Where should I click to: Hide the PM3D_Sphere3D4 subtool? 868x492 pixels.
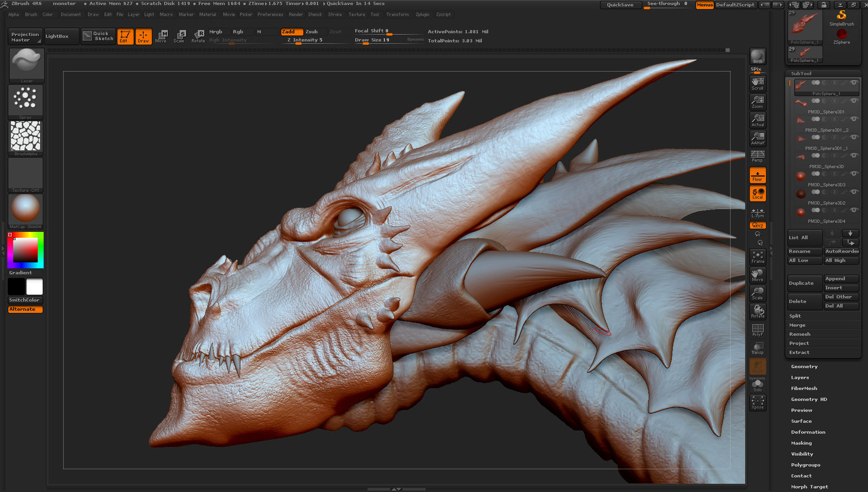pos(854,210)
